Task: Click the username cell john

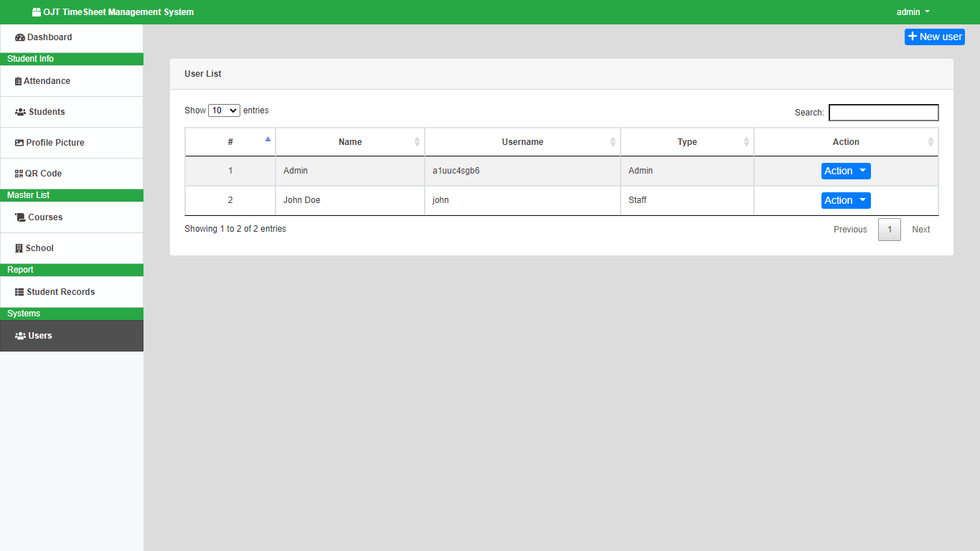Action: coord(522,200)
